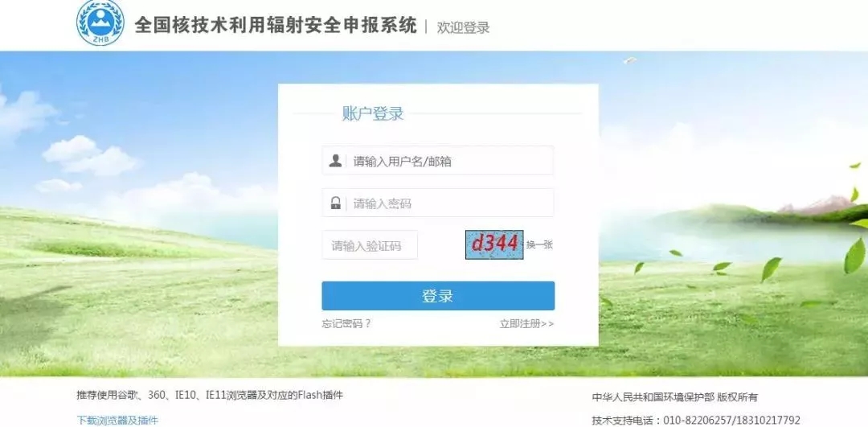
Task: Click the 账户登录 panel heading
Action: pos(373,113)
